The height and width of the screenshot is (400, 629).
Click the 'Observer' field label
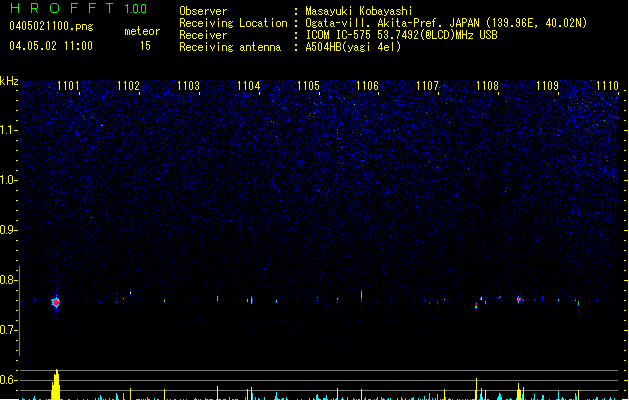(x=203, y=11)
